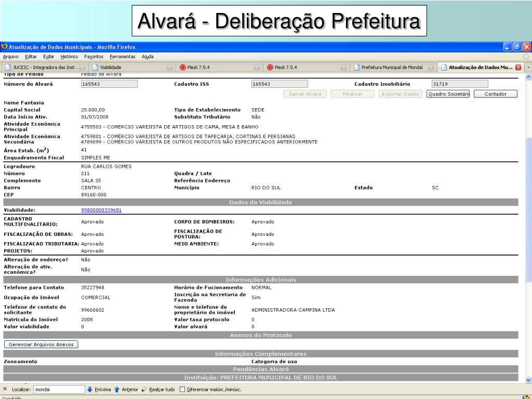Switch to the Prefeitura Municipal de Mondaí tab
This screenshot has width=532, height=399.
point(393,68)
